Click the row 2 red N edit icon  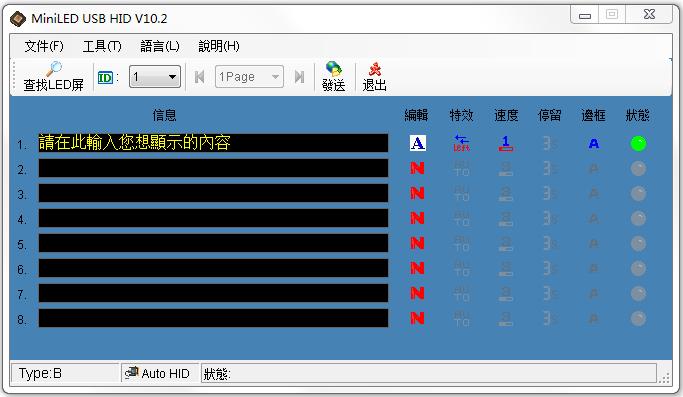tap(417, 168)
